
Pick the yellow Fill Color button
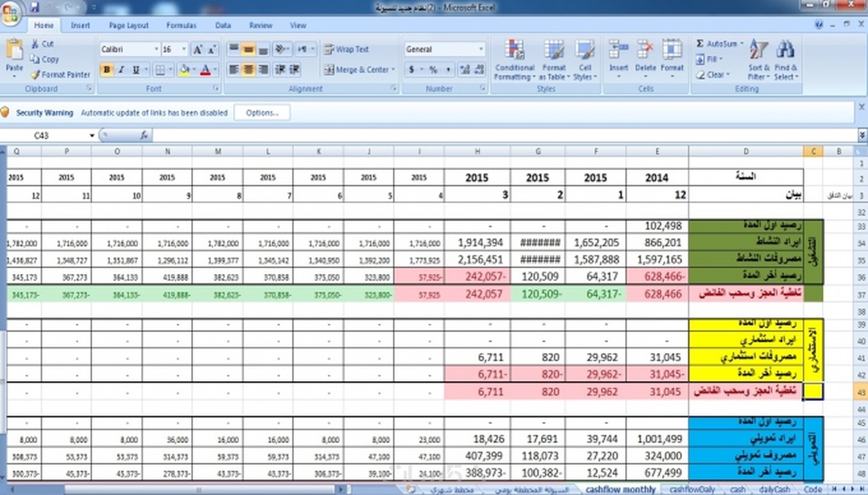coord(184,69)
